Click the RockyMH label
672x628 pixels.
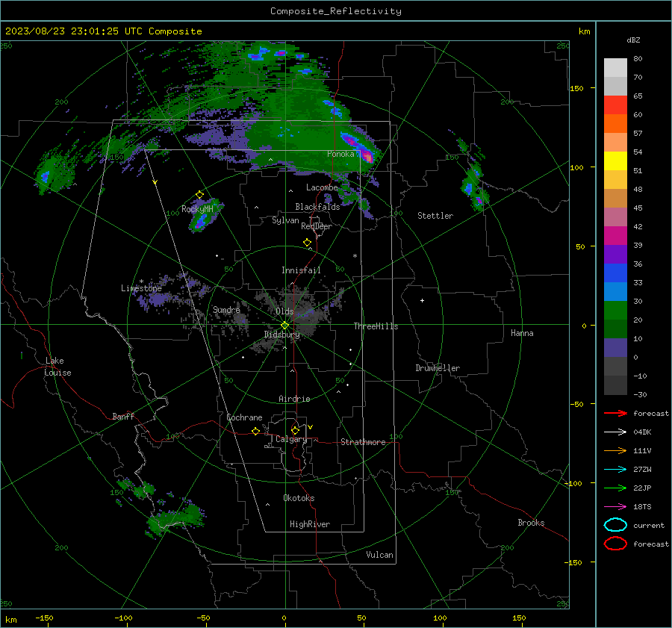pos(197,209)
